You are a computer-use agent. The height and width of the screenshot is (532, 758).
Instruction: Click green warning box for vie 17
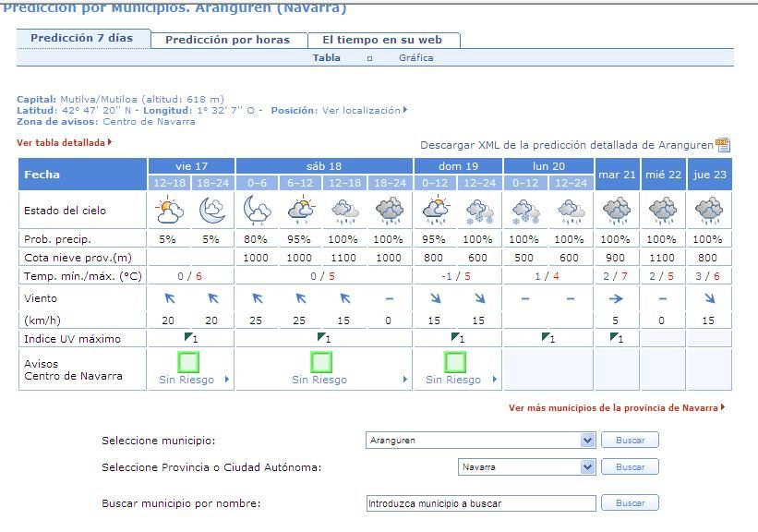tap(188, 362)
